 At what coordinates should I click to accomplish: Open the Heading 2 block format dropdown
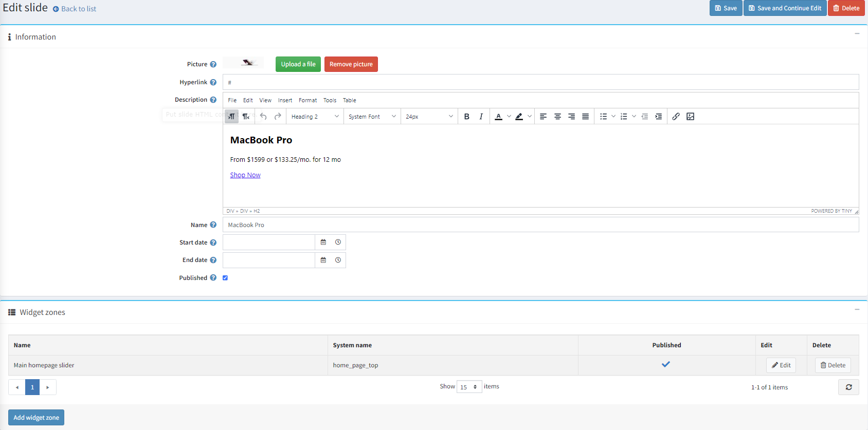[315, 117]
